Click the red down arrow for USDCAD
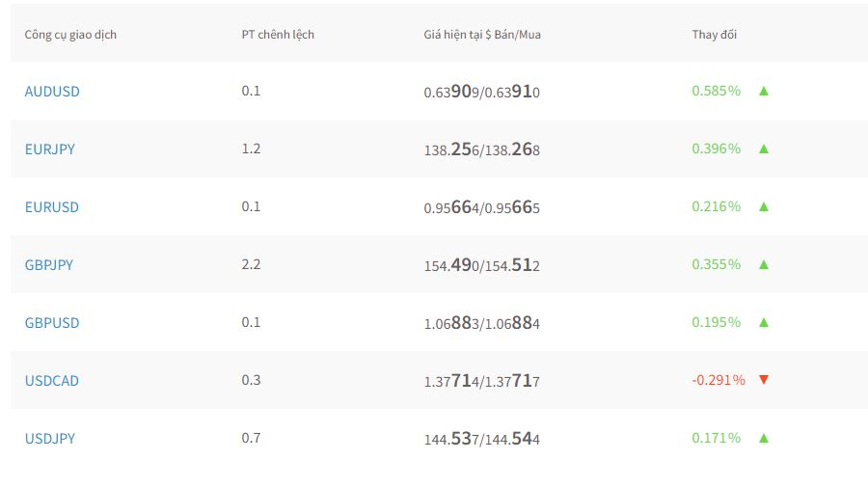The width and height of the screenshot is (868, 487). click(x=764, y=380)
